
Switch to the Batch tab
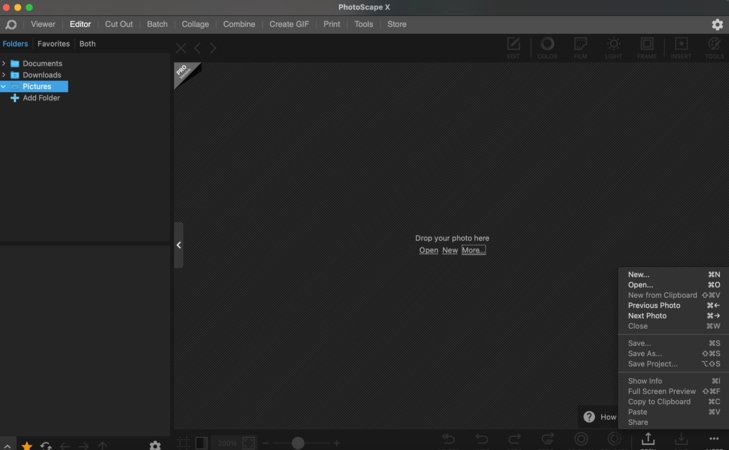pos(157,24)
